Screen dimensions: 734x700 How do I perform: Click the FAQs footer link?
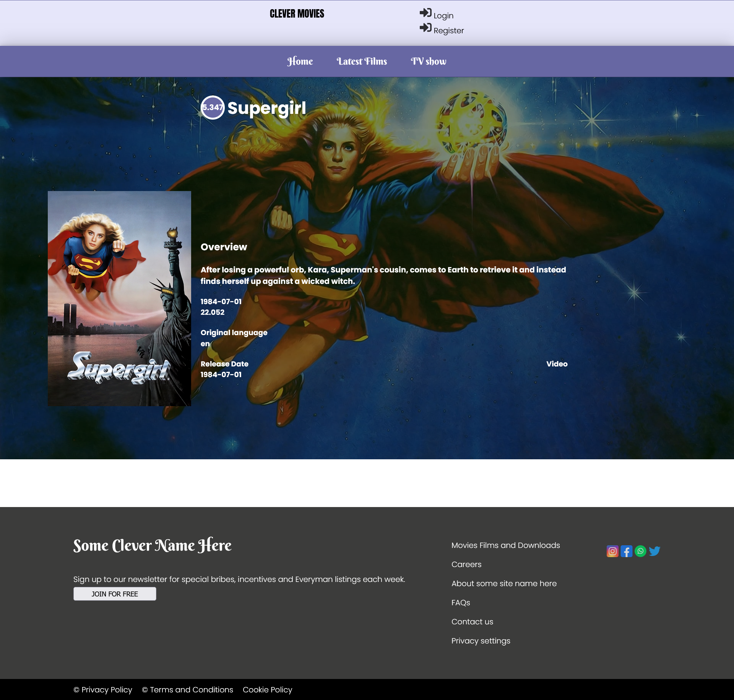click(460, 603)
